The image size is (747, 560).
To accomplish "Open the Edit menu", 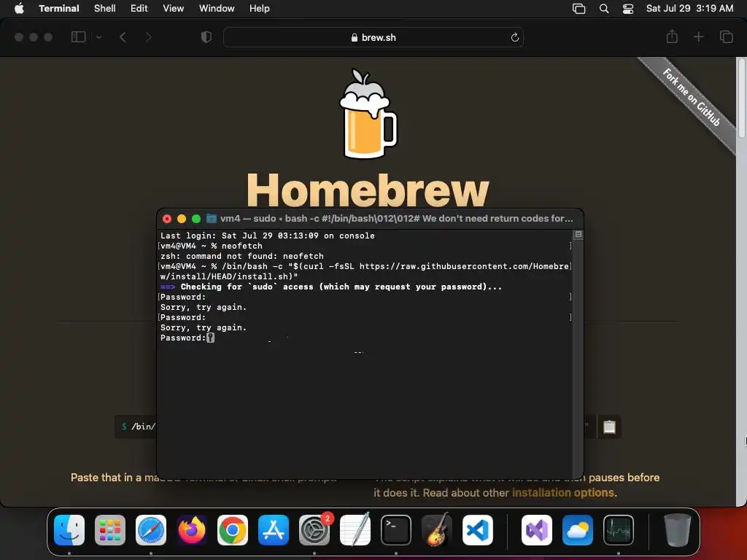I will 139,8.
